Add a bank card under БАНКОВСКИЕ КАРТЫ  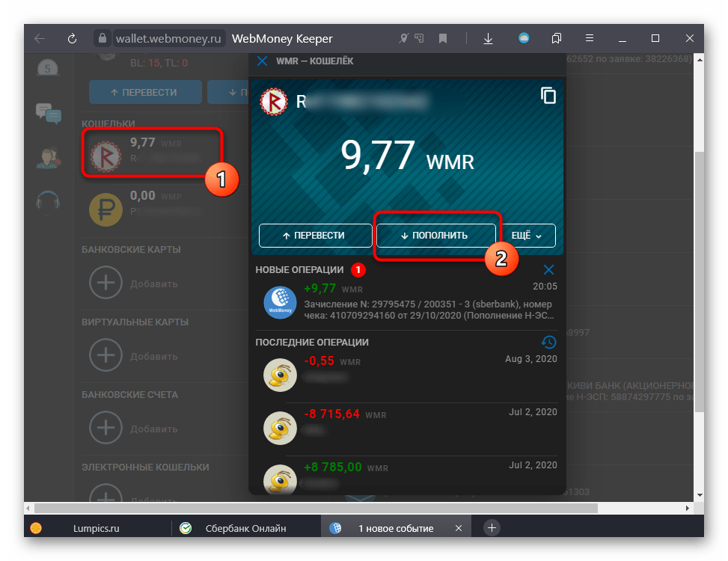coord(106,283)
